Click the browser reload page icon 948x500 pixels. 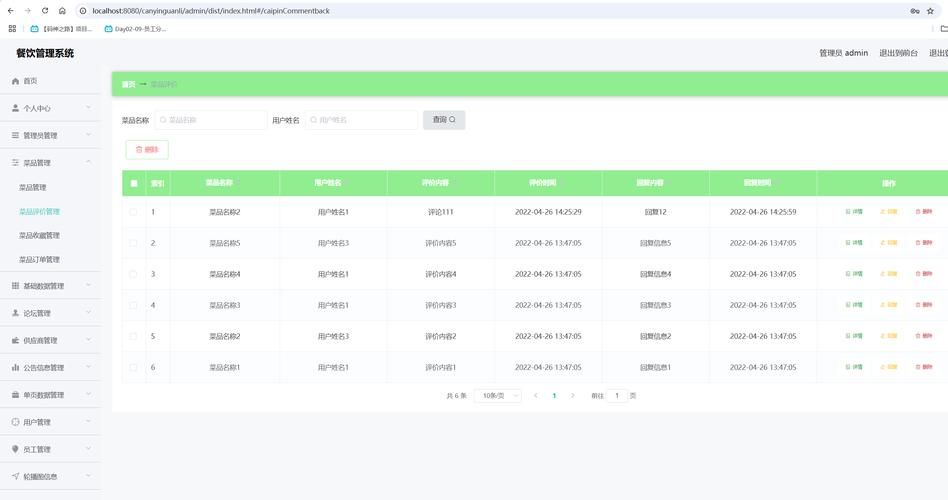pos(45,11)
